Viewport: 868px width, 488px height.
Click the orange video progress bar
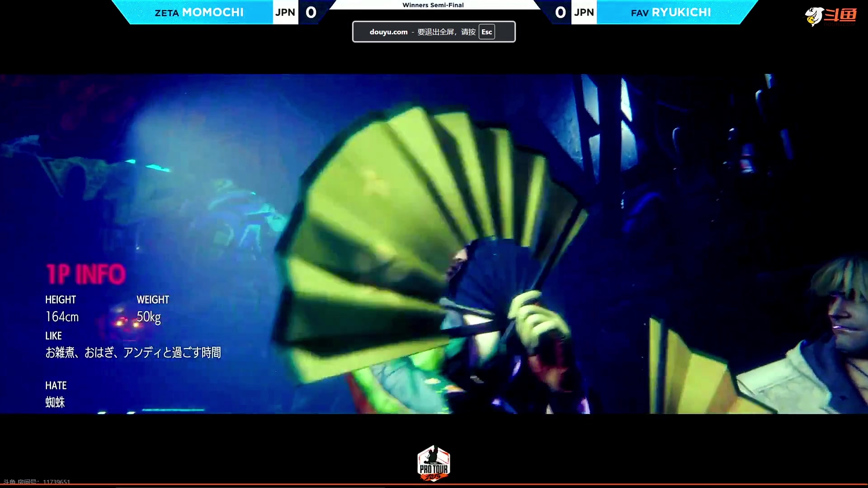[x=434, y=485]
